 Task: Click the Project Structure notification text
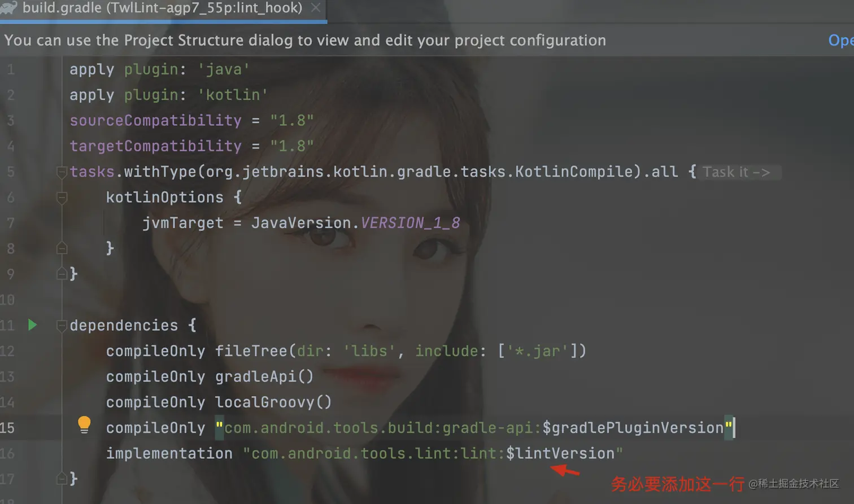(305, 41)
